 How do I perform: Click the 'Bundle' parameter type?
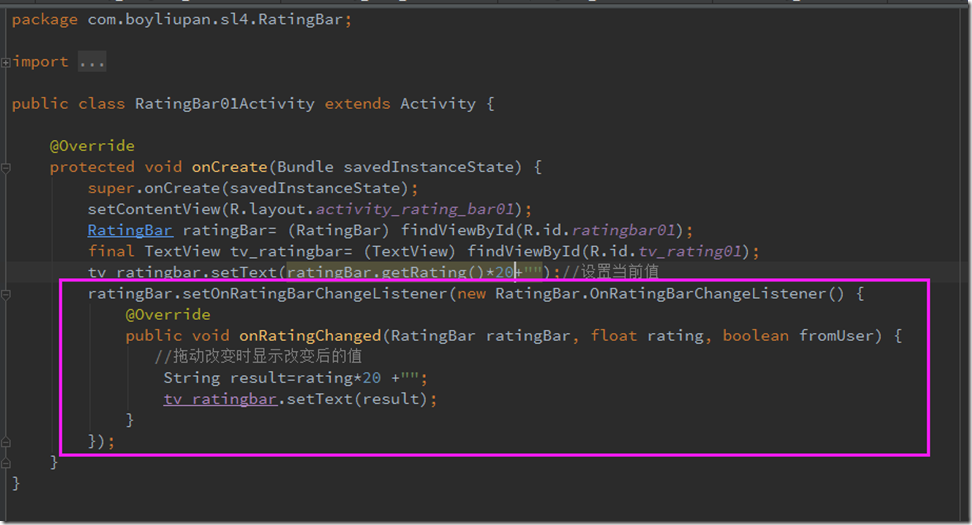[x=305, y=167]
